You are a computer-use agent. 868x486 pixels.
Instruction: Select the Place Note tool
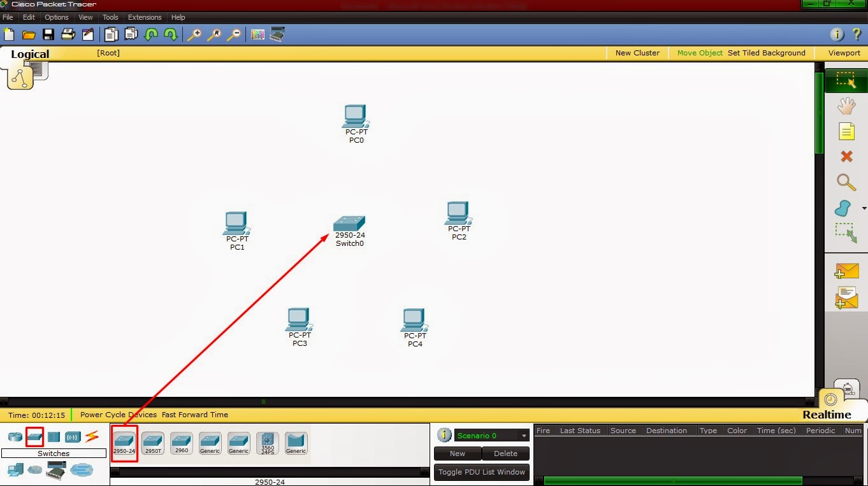(846, 131)
